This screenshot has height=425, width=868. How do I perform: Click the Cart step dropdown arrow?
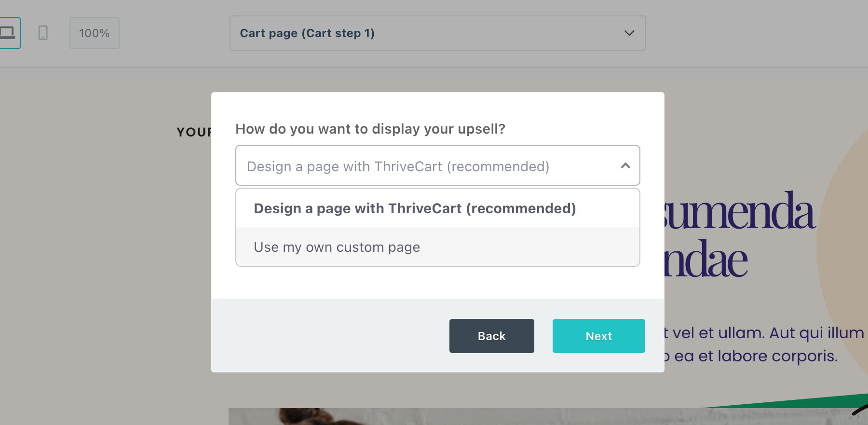[x=628, y=33]
